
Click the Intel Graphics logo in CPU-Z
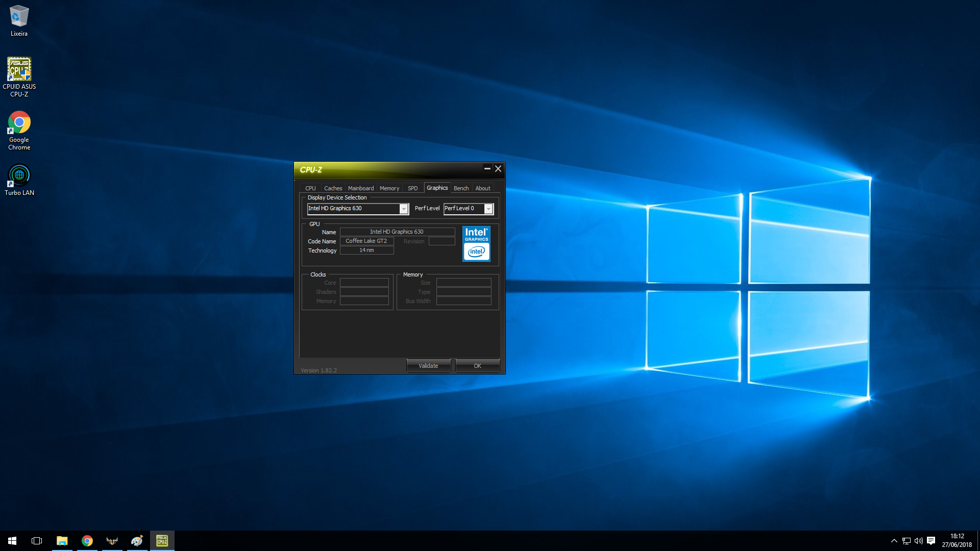click(476, 244)
